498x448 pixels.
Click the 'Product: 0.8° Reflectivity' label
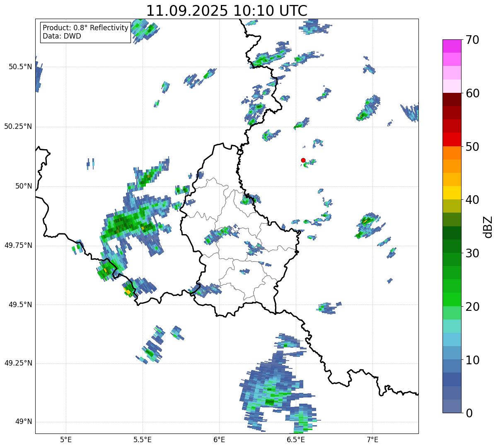coord(86,28)
